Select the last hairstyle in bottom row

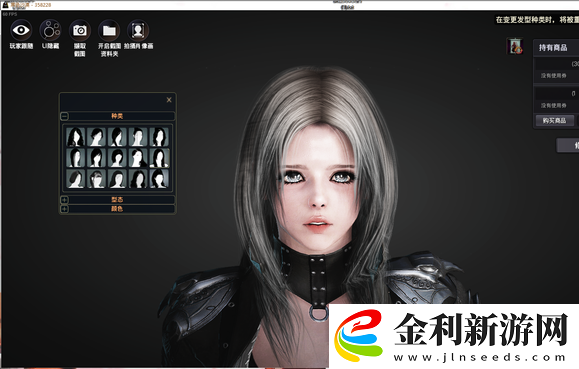tap(159, 179)
